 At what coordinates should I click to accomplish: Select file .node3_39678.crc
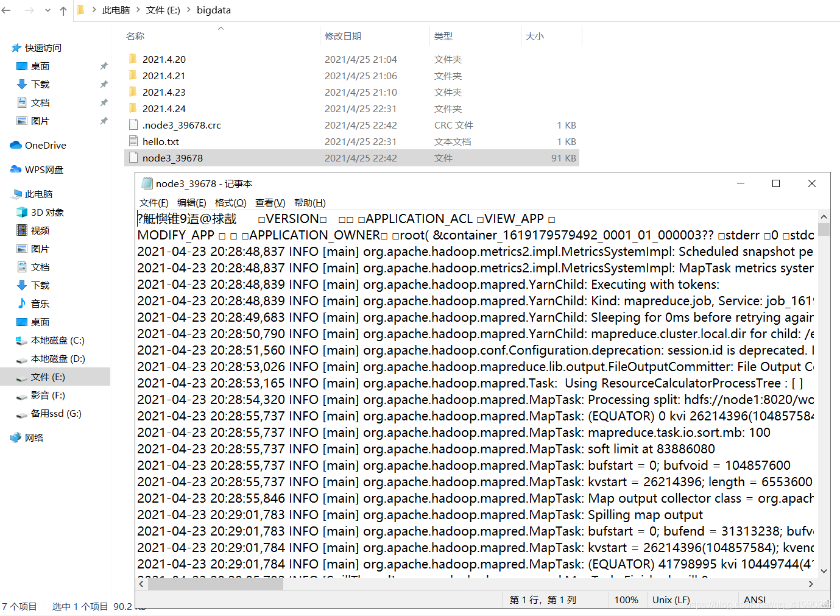point(351,125)
